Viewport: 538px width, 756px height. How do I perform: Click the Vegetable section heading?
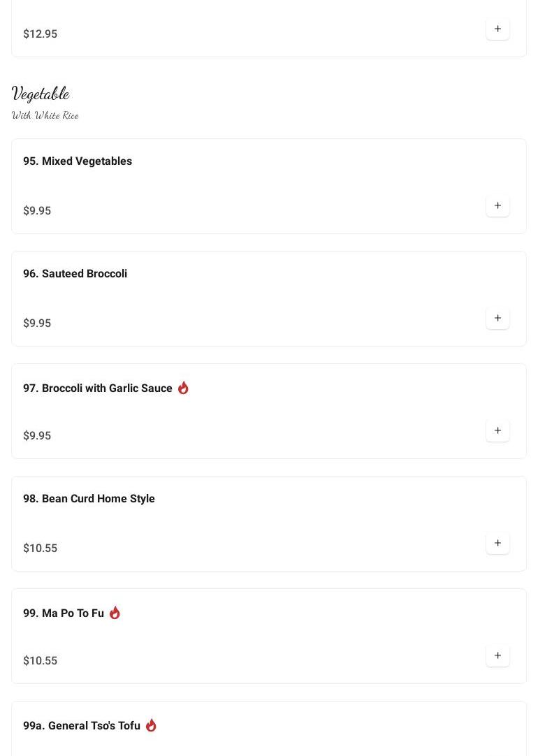tap(41, 94)
